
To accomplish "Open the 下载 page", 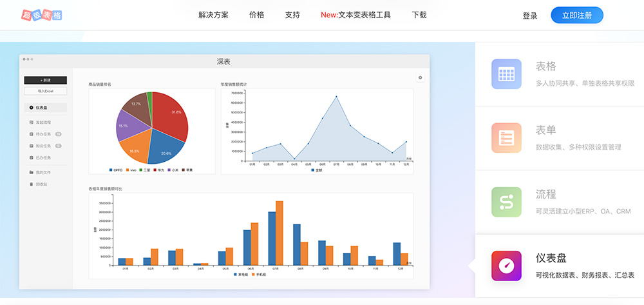I will [419, 15].
